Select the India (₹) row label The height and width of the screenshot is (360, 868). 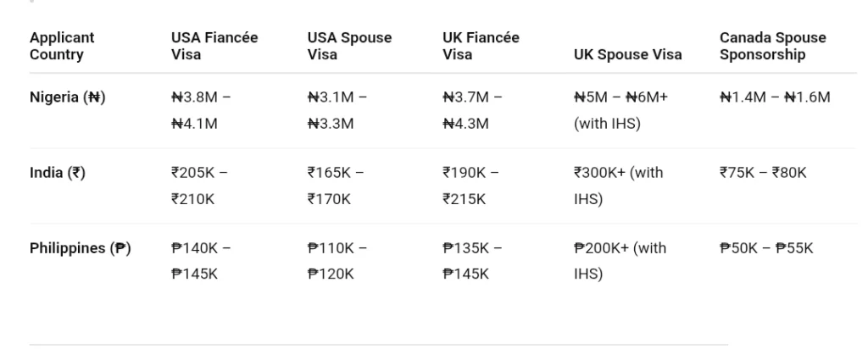pos(57,174)
